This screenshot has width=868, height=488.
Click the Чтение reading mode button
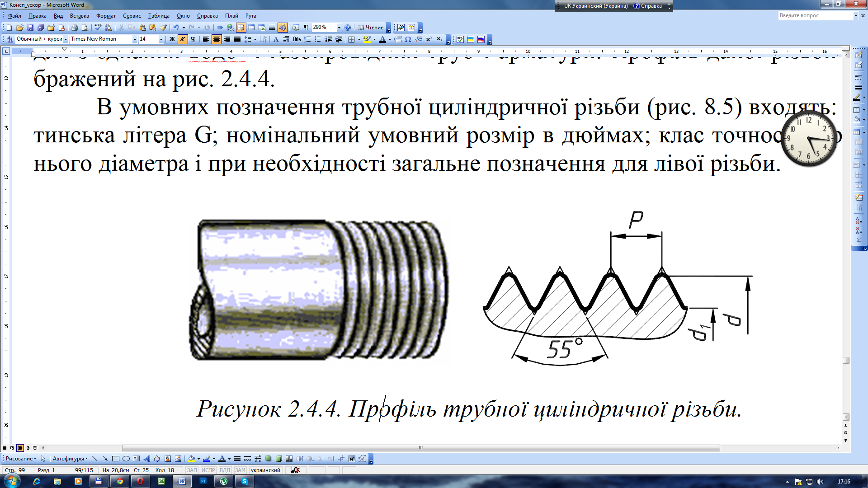click(x=371, y=28)
